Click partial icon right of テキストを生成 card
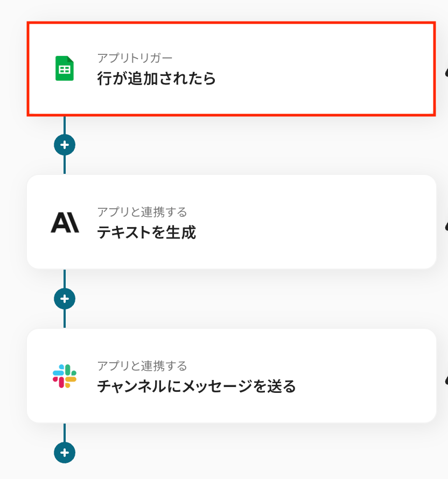448x479 pixels. 446,227
